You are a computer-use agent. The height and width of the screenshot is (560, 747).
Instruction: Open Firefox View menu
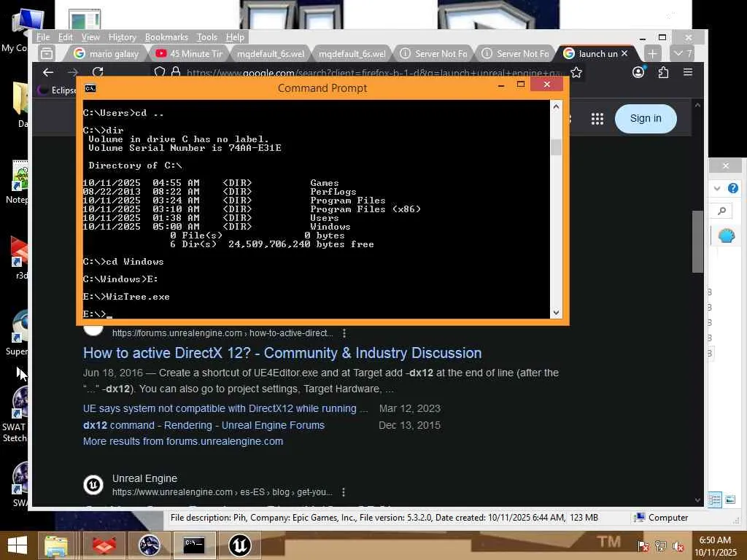click(90, 37)
